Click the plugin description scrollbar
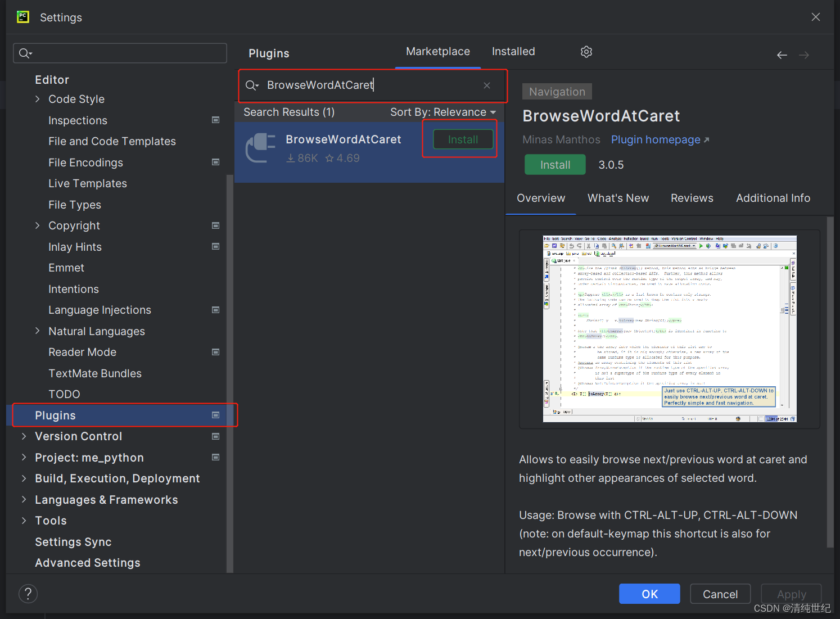Screen dimensions: 840x619 [x=830, y=382]
